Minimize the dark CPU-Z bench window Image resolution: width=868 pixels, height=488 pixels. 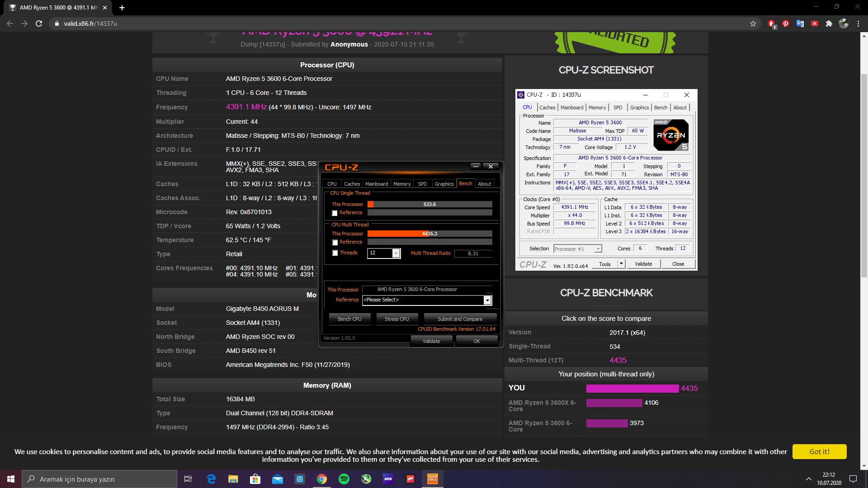pyautogui.click(x=475, y=166)
